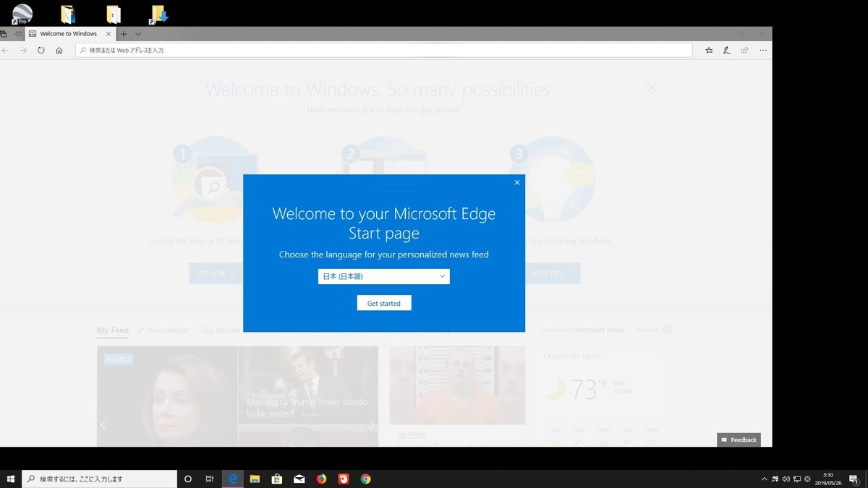Click the set tabs aside icon
The width and height of the screenshot is (868, 488).
[x=17, y=34]
